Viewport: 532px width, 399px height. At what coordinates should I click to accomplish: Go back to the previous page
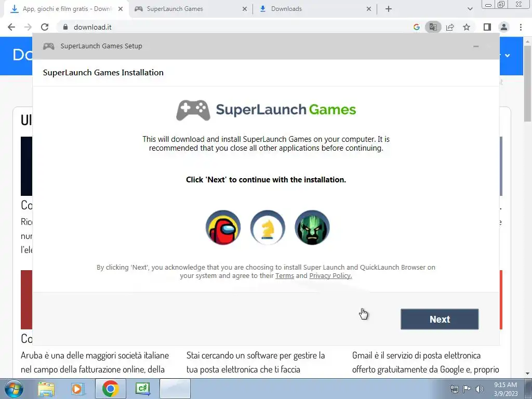pos(11,27)
